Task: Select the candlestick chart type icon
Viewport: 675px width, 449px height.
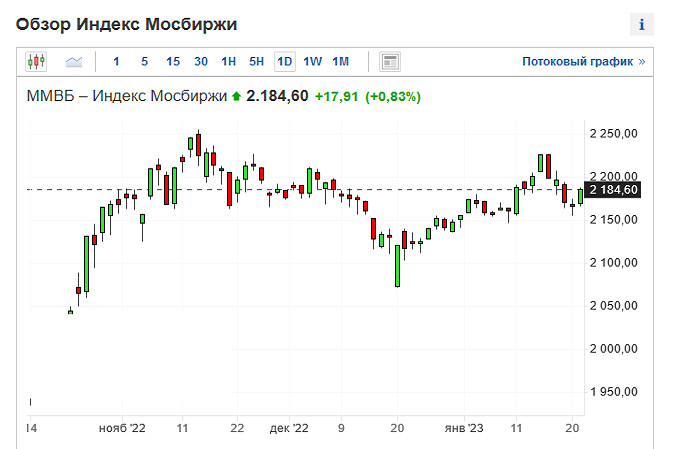Action: 37,62
